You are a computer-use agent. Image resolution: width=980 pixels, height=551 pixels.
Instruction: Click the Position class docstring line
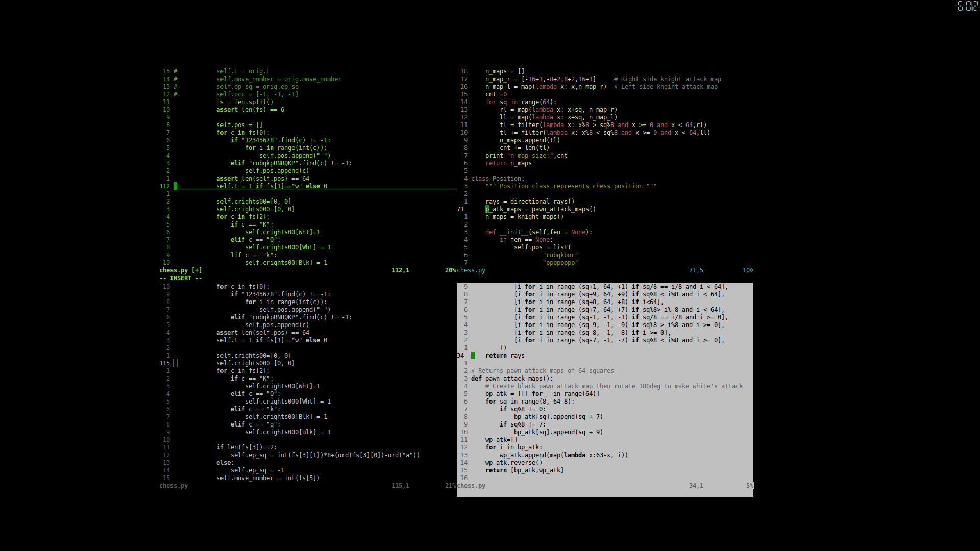tap(571, 186)
